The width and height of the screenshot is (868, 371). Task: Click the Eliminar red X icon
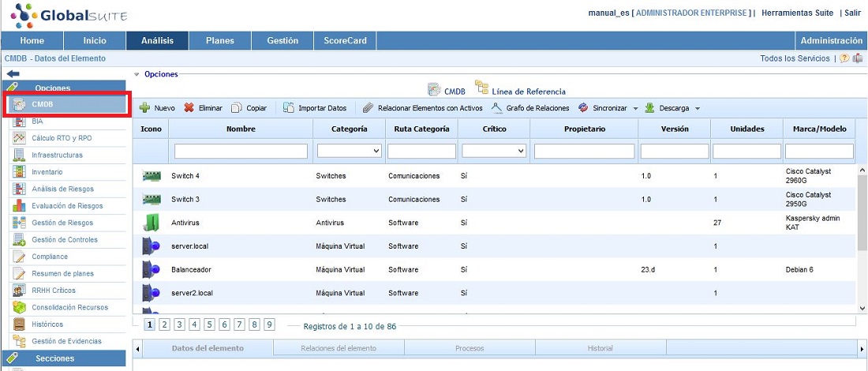(x=189, y=108)
